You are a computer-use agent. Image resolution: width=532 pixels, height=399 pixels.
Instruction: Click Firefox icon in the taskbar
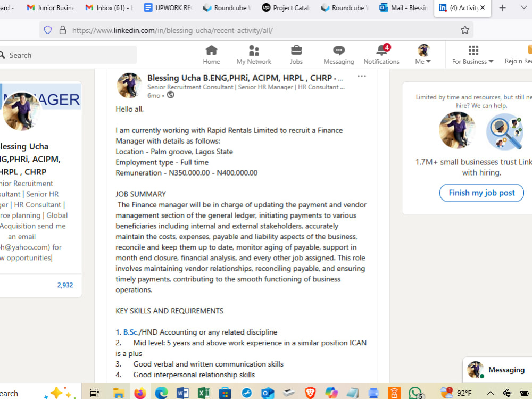(x=140, y=393)
